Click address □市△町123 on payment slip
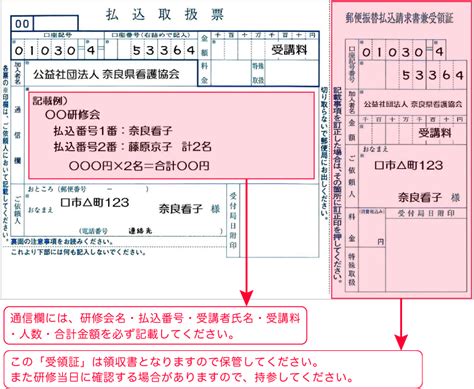Image resolution: width=474 pixels, height=389 pixels. pos(95,202)
